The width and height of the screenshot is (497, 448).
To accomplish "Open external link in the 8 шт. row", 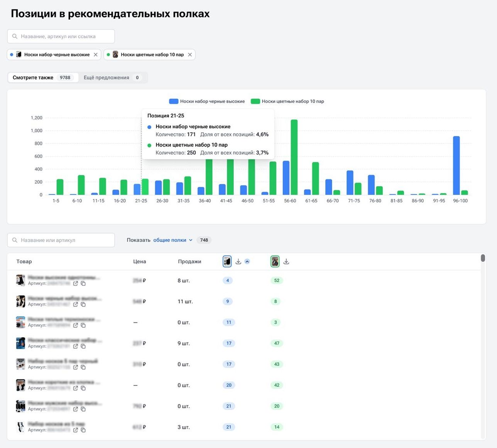I will point(76,283).
